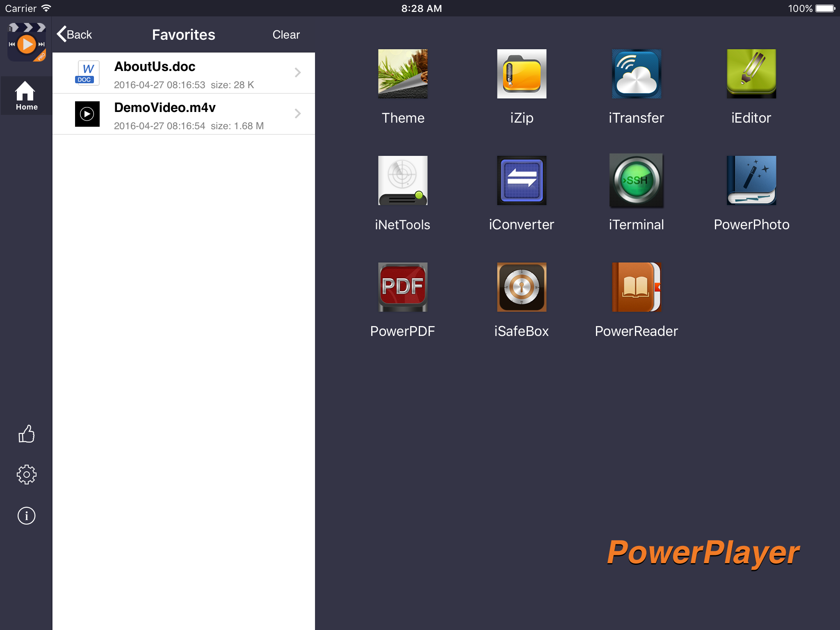Tap the PowerPlayer Pro logo icon
Image resolution: width=840 pixels, height=630 pixels.
tap(27, 42)
